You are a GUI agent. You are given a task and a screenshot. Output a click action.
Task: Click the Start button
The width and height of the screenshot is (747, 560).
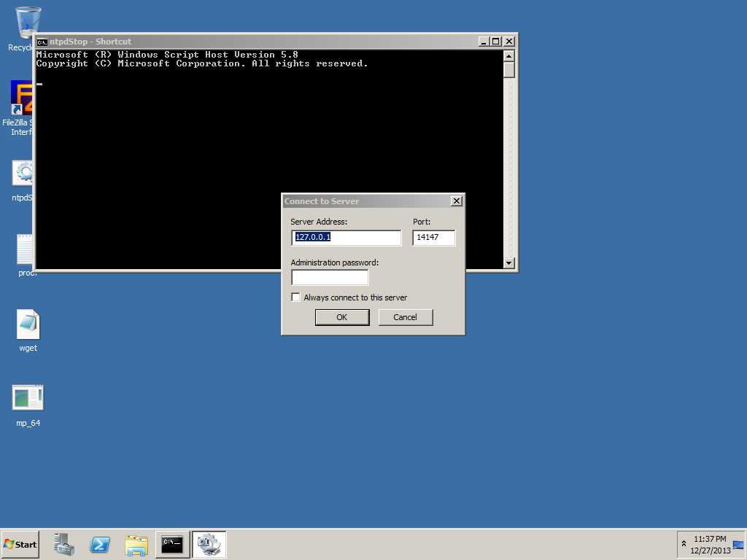click(20, 544)
